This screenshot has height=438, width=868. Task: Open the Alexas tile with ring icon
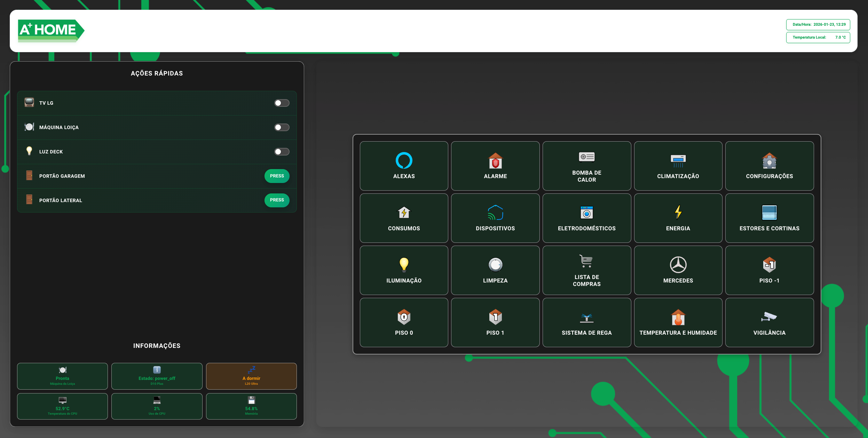coord(404,166)
